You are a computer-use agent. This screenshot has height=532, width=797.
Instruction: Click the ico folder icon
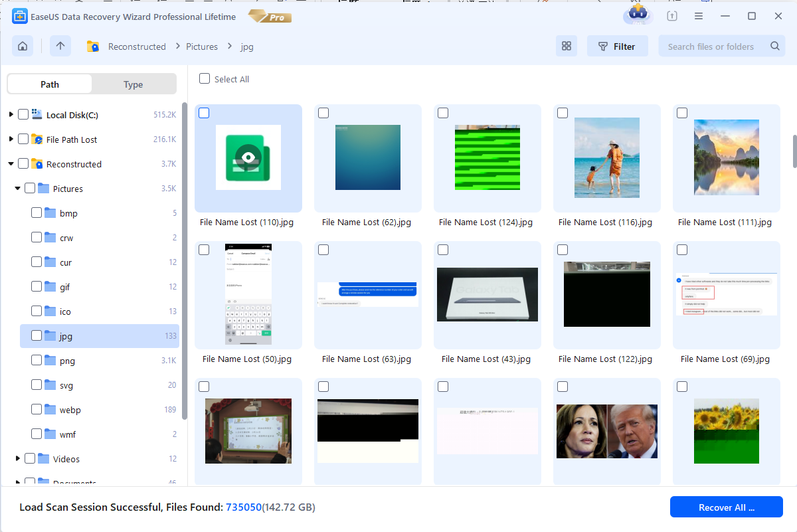tap(50, 311)
